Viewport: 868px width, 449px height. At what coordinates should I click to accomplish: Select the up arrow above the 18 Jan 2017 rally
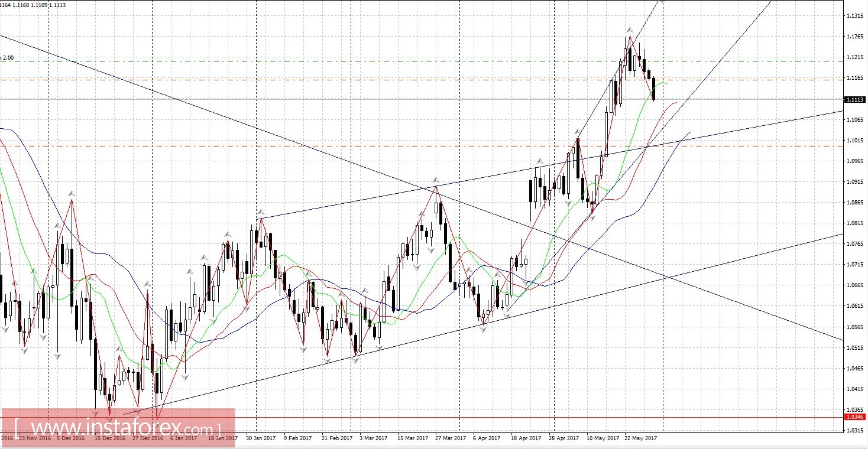point(228,234)
